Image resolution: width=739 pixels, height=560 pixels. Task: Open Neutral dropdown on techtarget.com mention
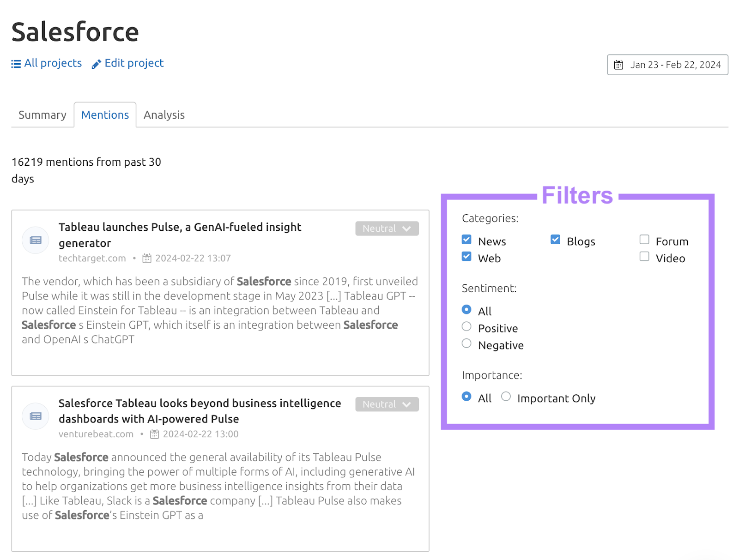click(x=387, y=229)
